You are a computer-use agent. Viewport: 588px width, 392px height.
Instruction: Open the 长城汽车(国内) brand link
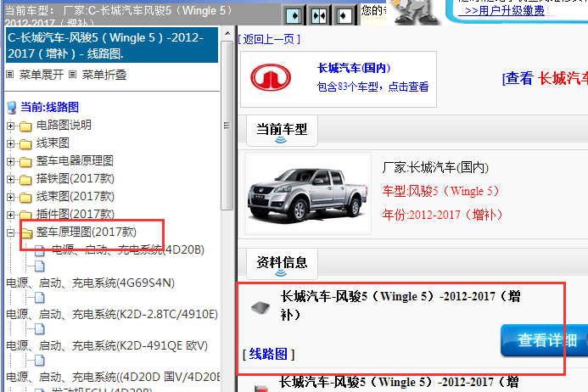click(354, 68)
